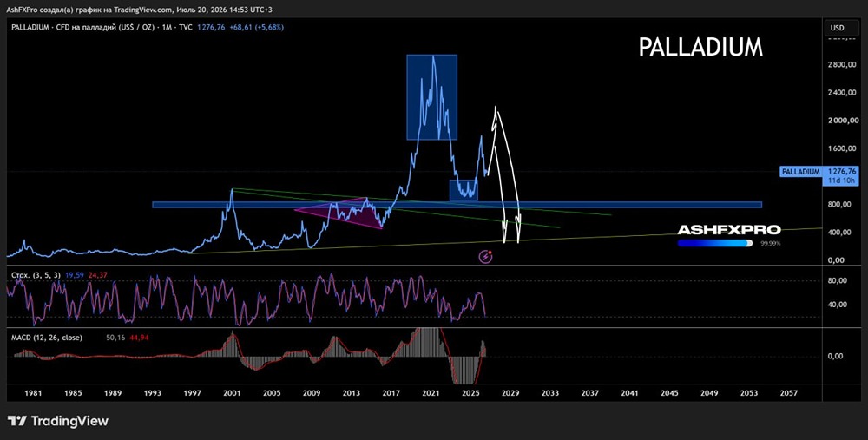Open the USD currency selector
Image resolution: width=868 pixels, height=440 pixels.
tap(837, 28)
